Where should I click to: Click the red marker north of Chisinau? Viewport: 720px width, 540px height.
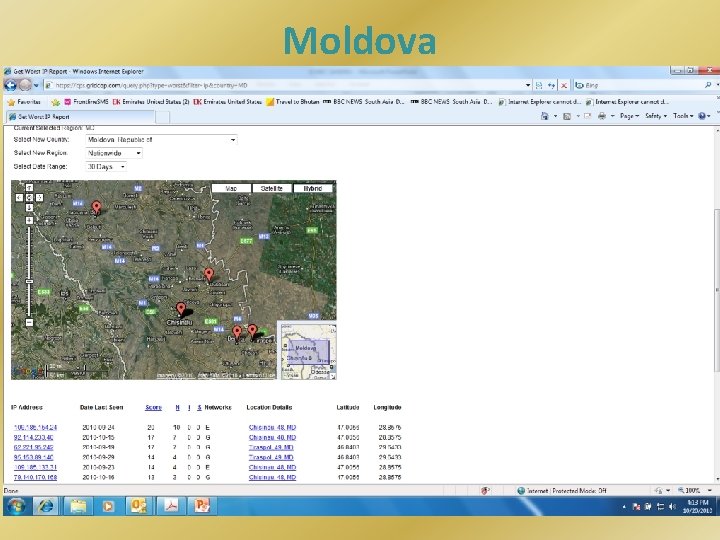[208, 274]
